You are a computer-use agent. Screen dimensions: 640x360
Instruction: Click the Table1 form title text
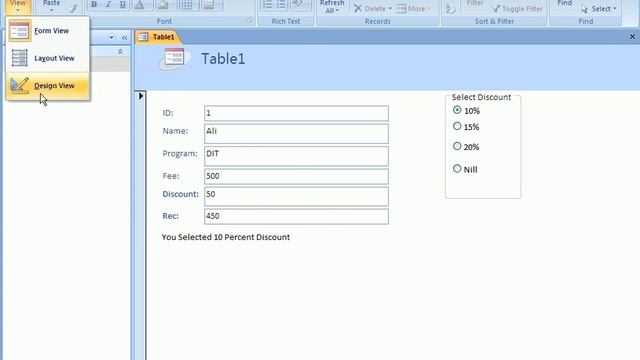click(223, 59)
